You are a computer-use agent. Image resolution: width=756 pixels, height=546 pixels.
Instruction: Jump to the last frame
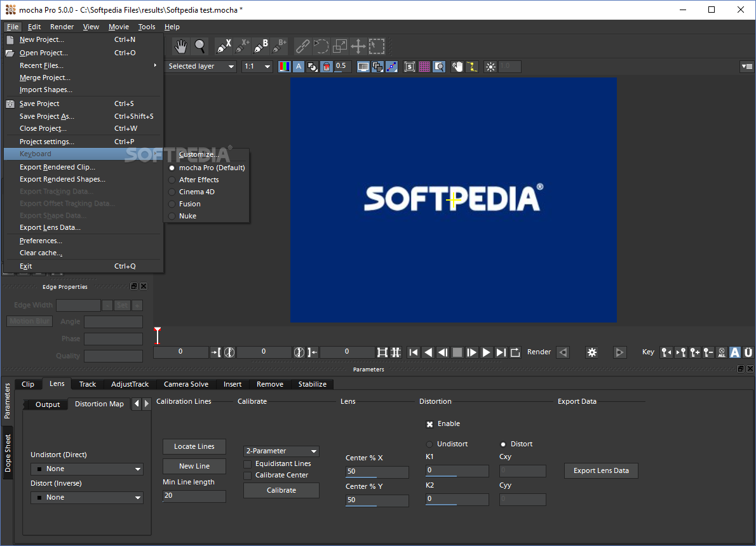click(x=501, y=352)
